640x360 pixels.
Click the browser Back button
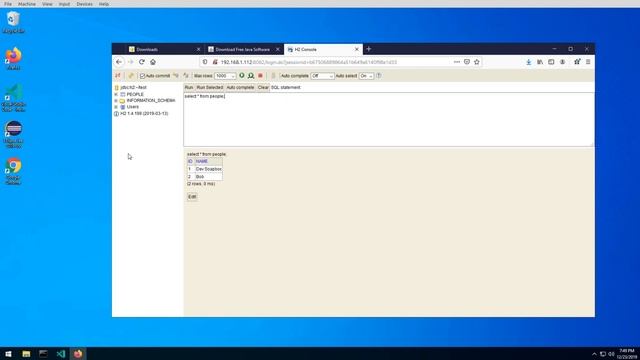tap(119, 62)
